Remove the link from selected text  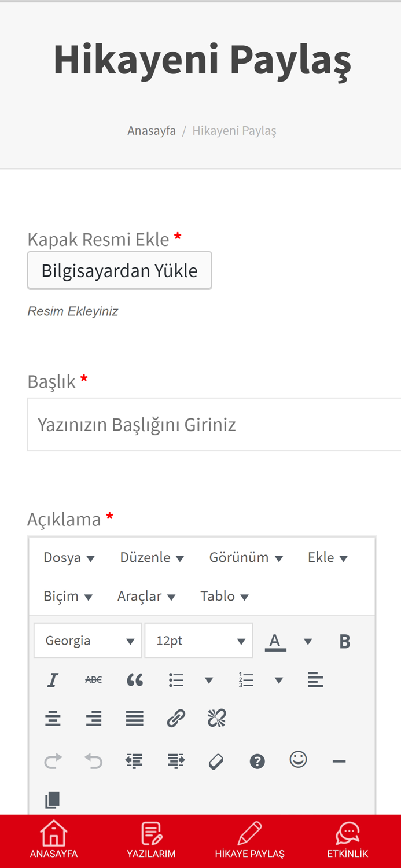click(217, 718)
